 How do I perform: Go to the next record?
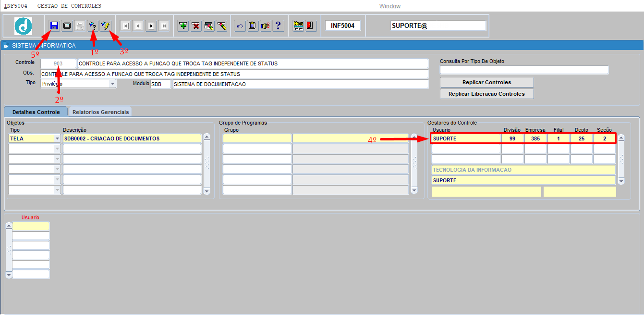pos(151,26)
